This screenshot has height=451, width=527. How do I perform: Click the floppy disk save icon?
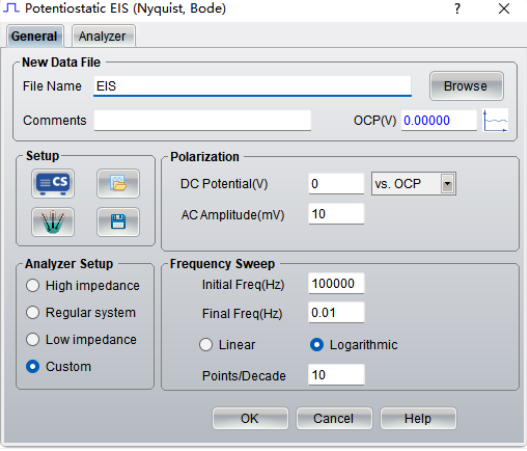[x=118, y=222]
